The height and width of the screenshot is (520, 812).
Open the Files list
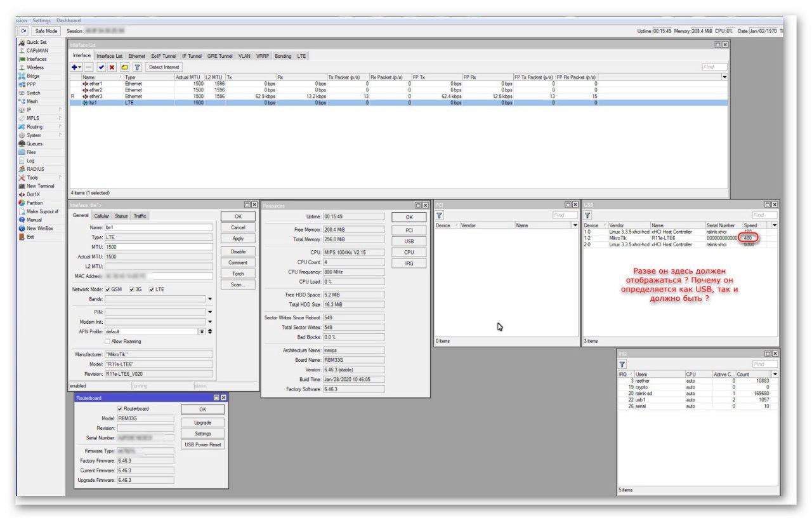[x=31, y=152]
